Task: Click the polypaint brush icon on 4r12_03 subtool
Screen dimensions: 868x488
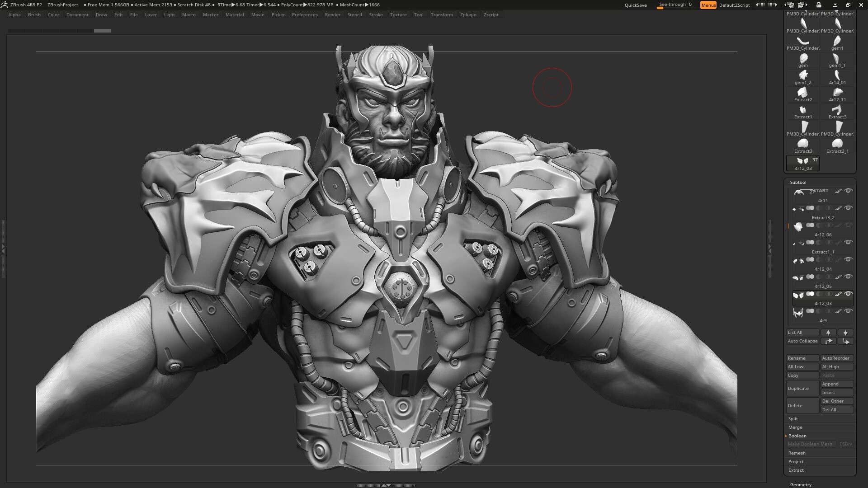Action: pos(839,294)
